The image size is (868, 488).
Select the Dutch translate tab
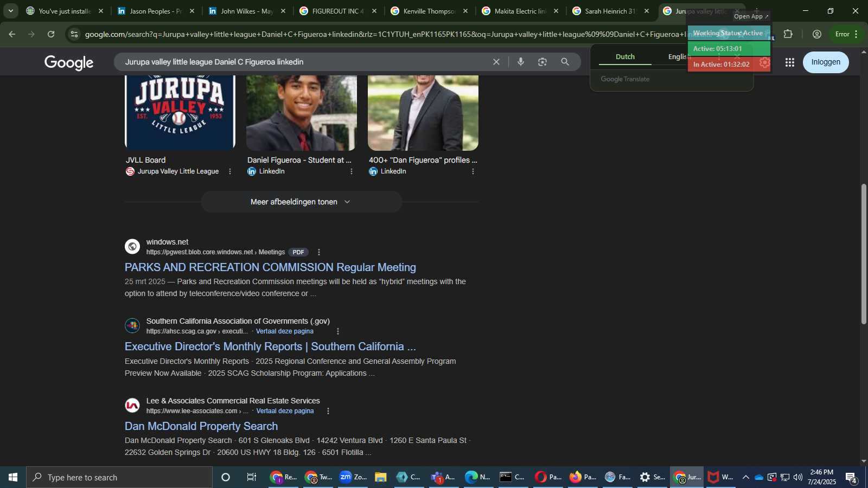625,56
